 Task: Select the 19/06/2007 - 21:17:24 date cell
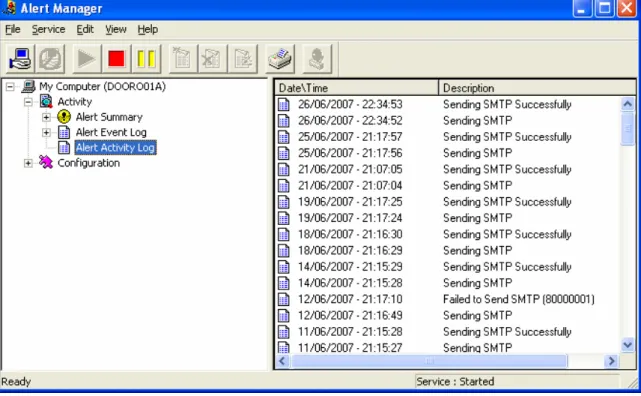click(350, 218)
